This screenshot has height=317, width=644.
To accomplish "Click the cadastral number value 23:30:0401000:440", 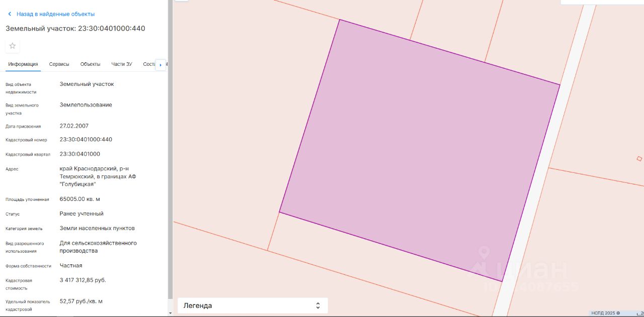I will coord(86,140).
